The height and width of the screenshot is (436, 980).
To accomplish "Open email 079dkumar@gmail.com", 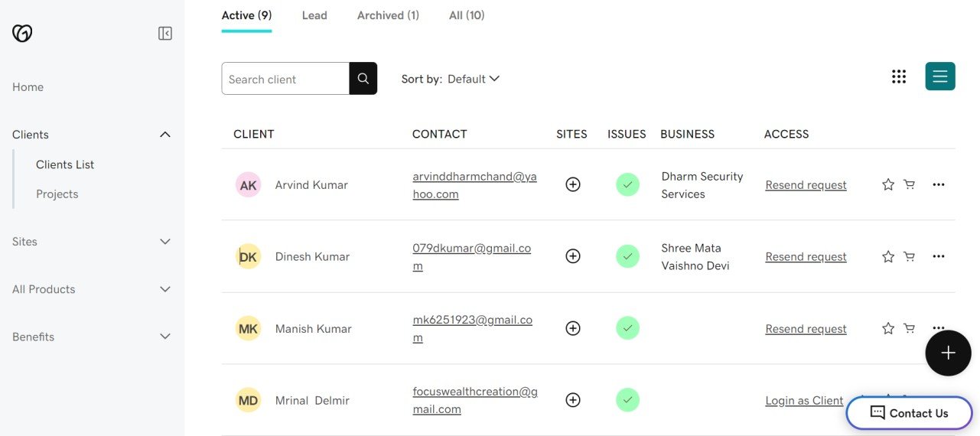I will pyautogui.click(x=472, y=257).
